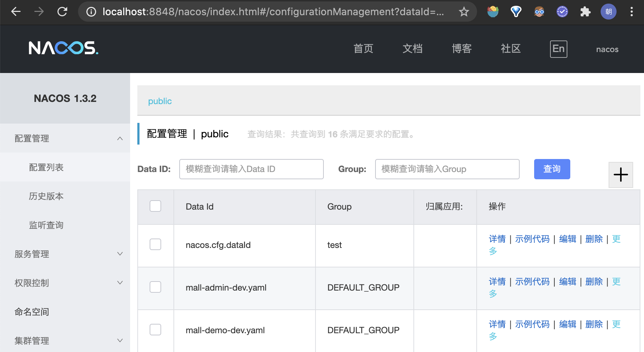Screen dimensions: 644x352
Task: Click the NACOS logo
Action: (63, 48)
